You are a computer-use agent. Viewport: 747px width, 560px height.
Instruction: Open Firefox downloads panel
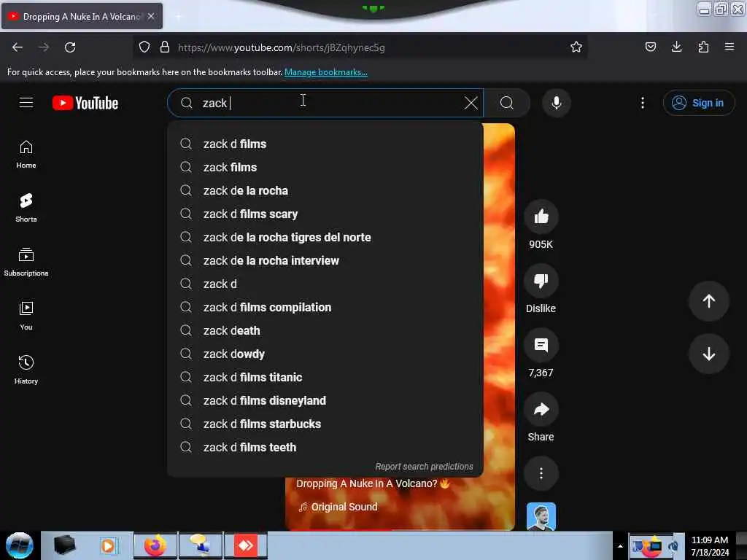[676, 47]
